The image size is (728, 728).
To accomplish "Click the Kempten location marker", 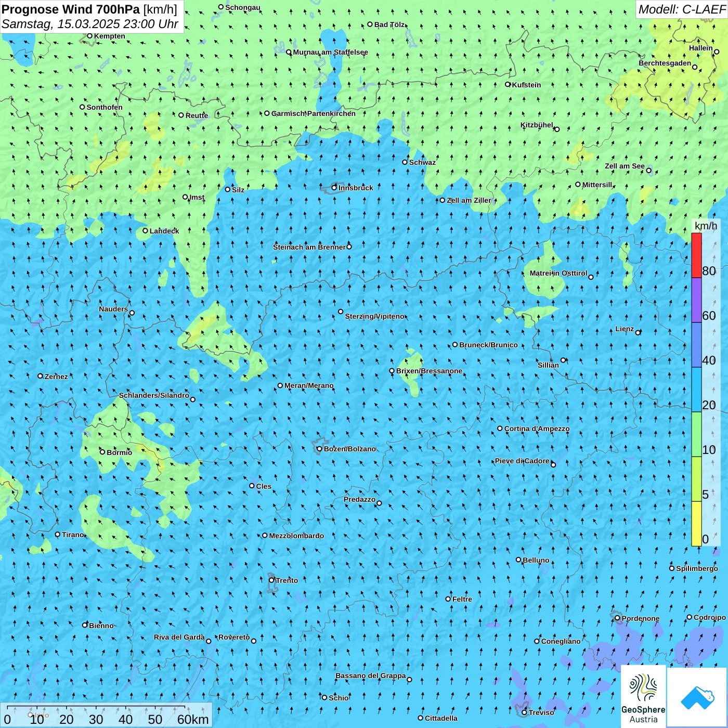I will (89, 36).
